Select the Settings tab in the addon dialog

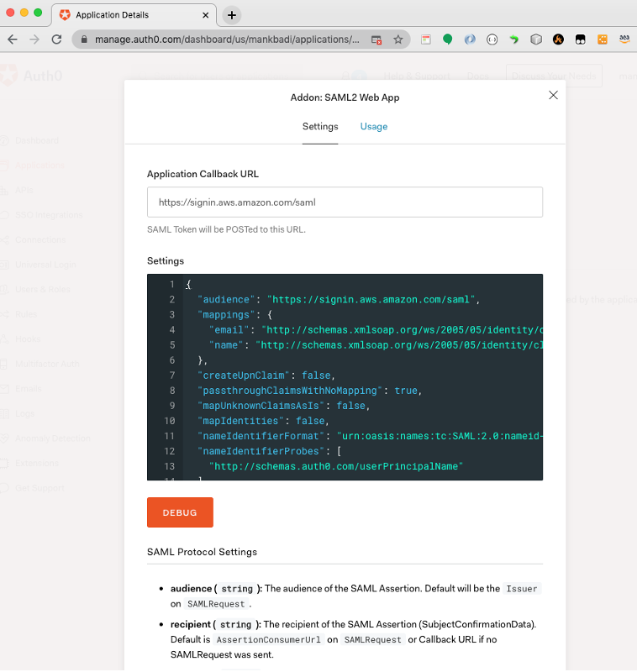pos(319,127)
